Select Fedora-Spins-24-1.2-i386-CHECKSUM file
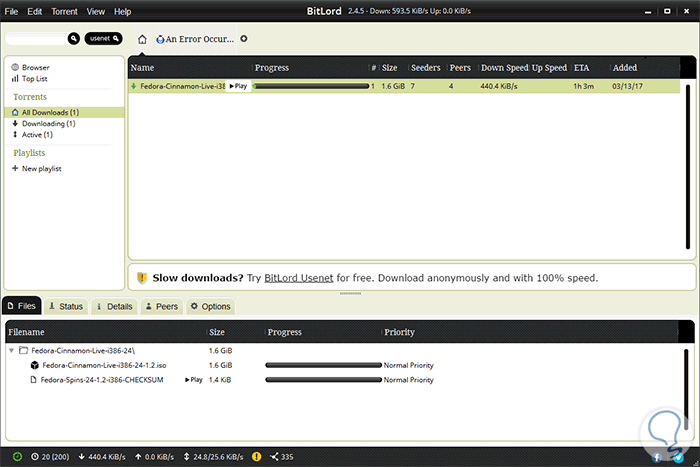 (x=102, y=380)
